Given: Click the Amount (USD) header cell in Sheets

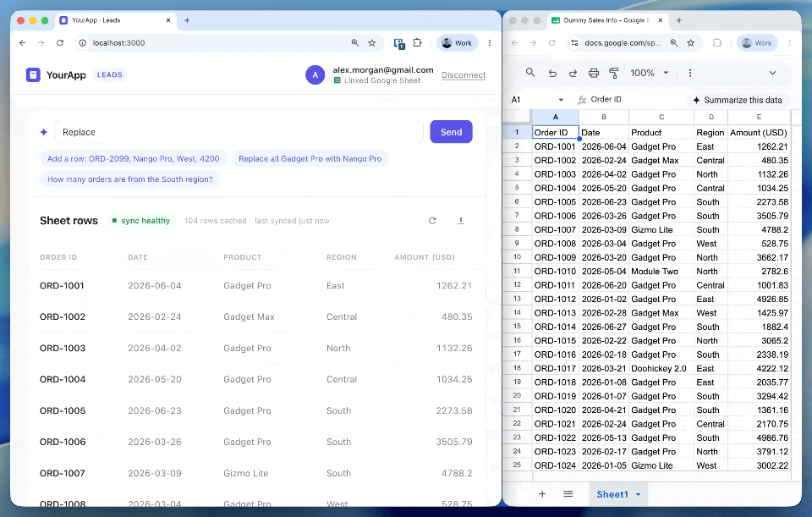Looking at the screenshot, I should [759, 133].
